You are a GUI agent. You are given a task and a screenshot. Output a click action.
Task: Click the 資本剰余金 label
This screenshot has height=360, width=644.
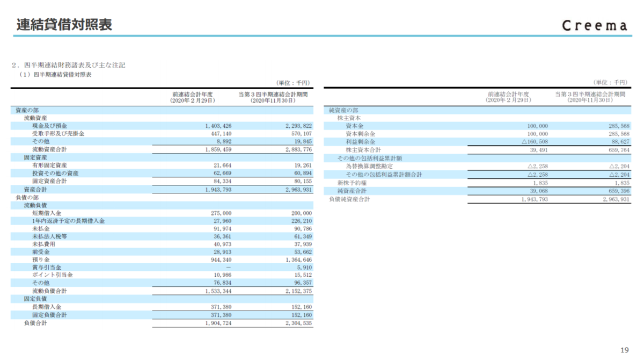click(361, 133)
